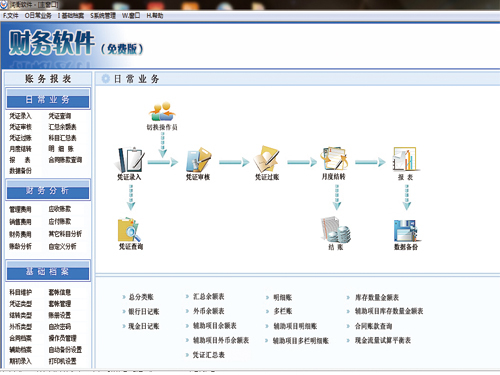
Task: Open the 外币余额表 report link
Action: (x=209, y=311)
